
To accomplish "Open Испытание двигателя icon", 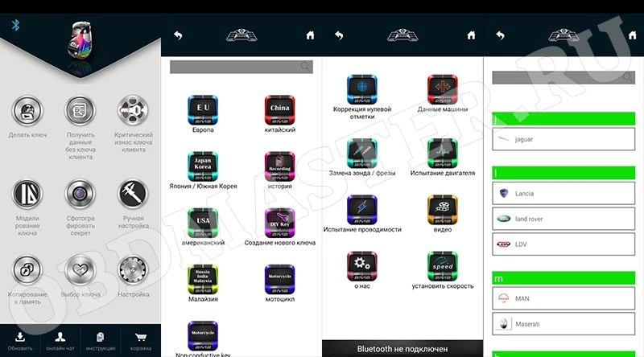I will point(442,153).
